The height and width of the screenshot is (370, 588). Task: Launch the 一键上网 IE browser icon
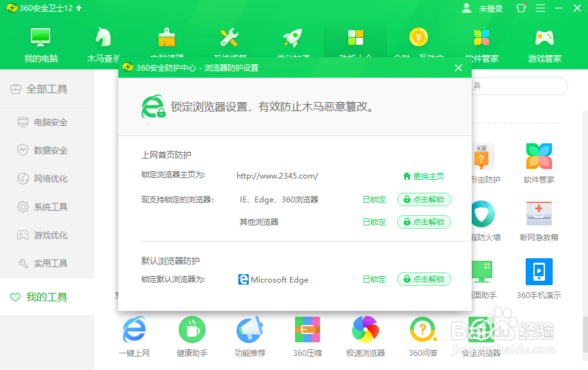click(134, 330)
